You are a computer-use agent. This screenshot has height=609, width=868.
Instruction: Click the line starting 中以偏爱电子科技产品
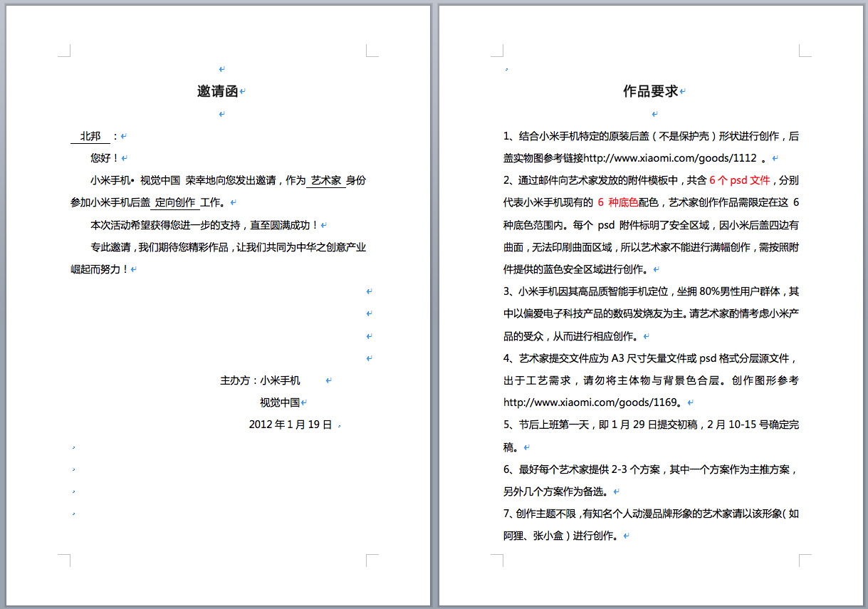tap(651, 313)
